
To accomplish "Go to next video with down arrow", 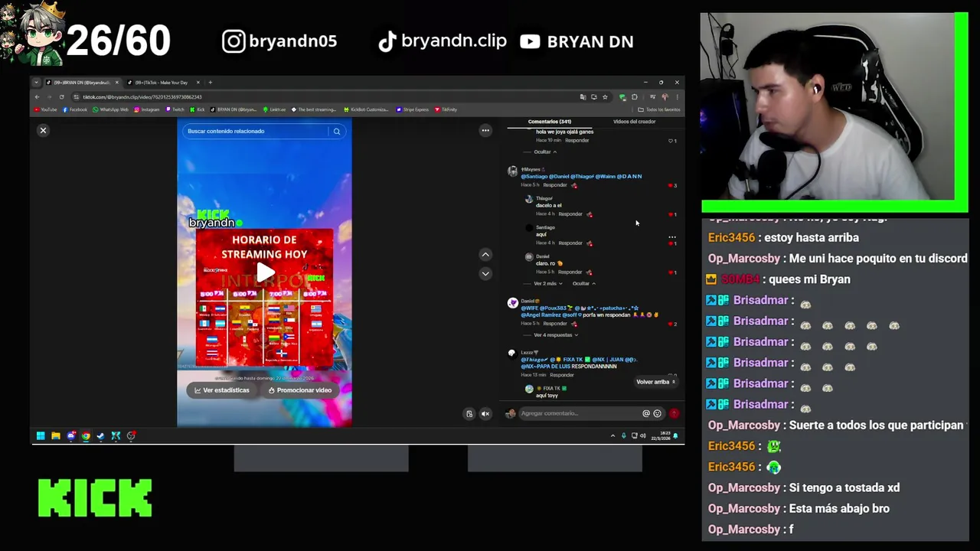I will click(485, 273).
